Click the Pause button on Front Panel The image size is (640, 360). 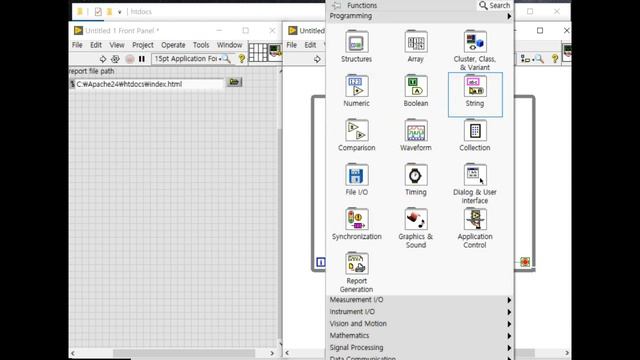tap(142, 59)
